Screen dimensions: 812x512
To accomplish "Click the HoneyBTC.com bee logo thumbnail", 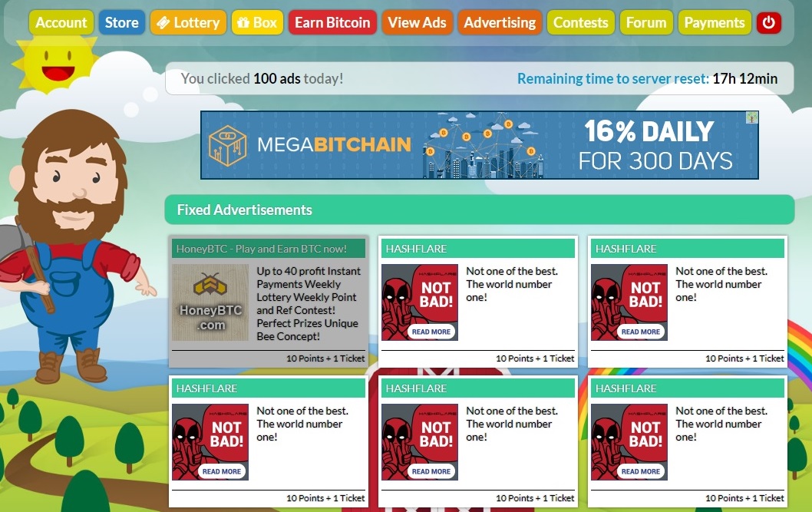I will [210, 302].
